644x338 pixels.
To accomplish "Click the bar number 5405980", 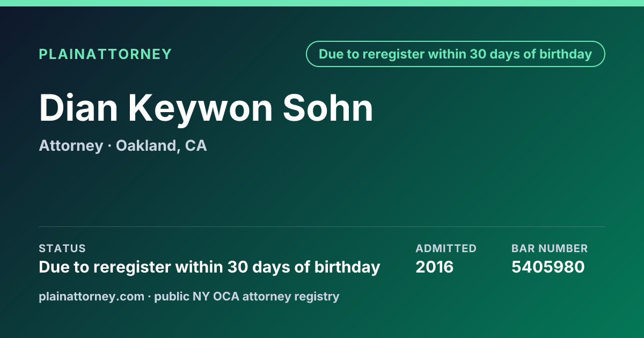I will coord(548,267).
